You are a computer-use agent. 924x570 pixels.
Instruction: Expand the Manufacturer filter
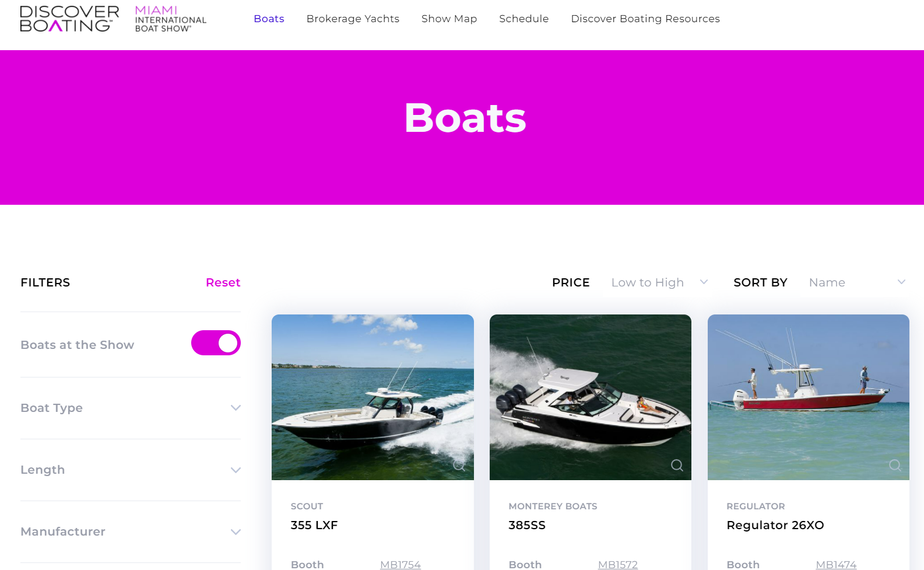[131, 531]
